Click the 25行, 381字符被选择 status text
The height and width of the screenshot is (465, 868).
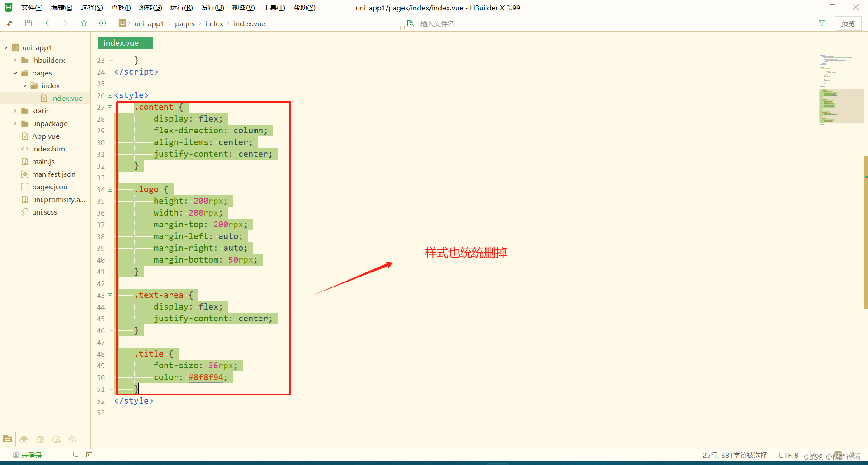tap(735, 455)
